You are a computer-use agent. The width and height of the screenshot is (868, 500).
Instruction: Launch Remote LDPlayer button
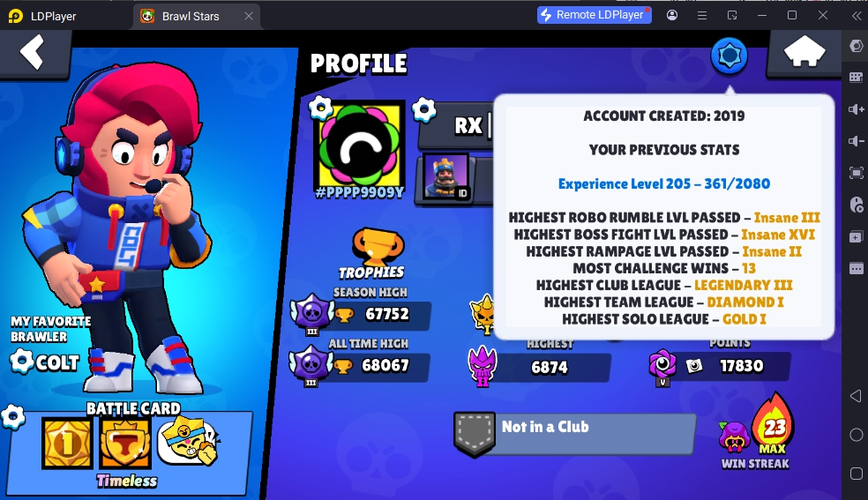pyautogui.click(x=594, y=15)
